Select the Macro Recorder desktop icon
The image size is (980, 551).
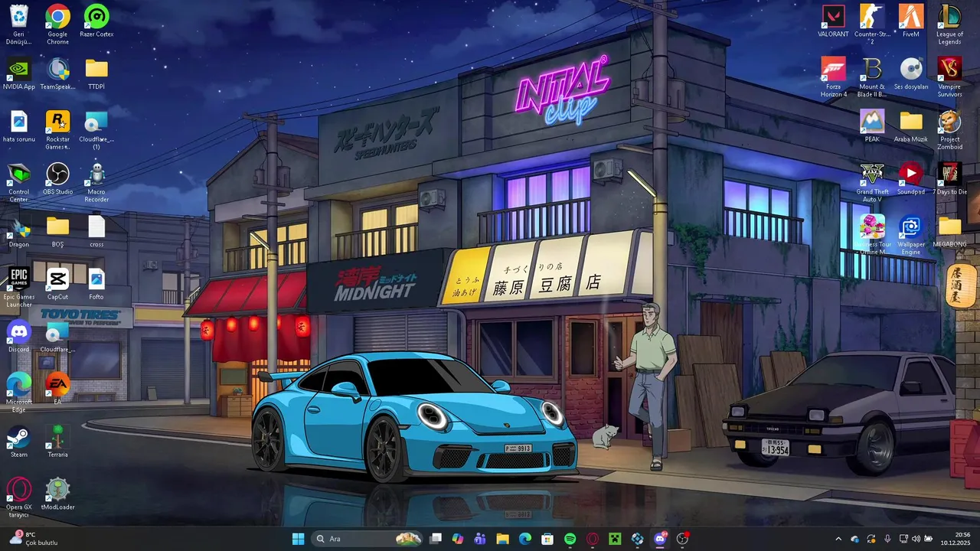(96, 181)
